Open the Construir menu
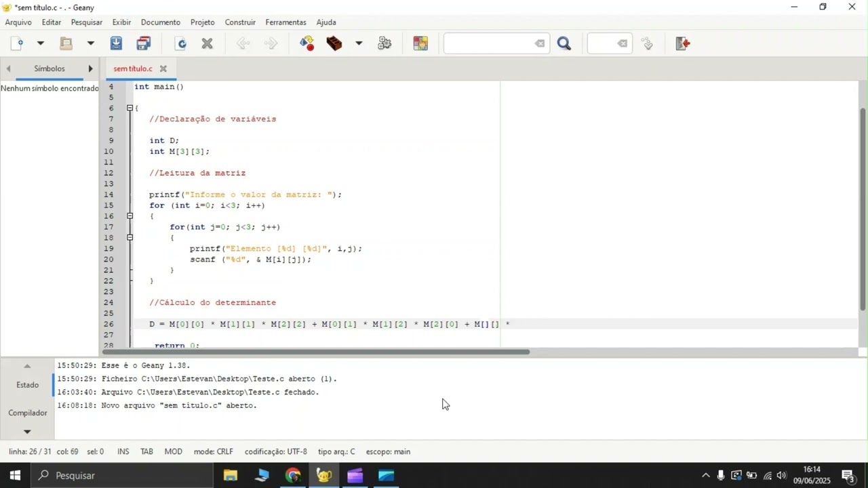The image size is (868, 488). point(240,22)
